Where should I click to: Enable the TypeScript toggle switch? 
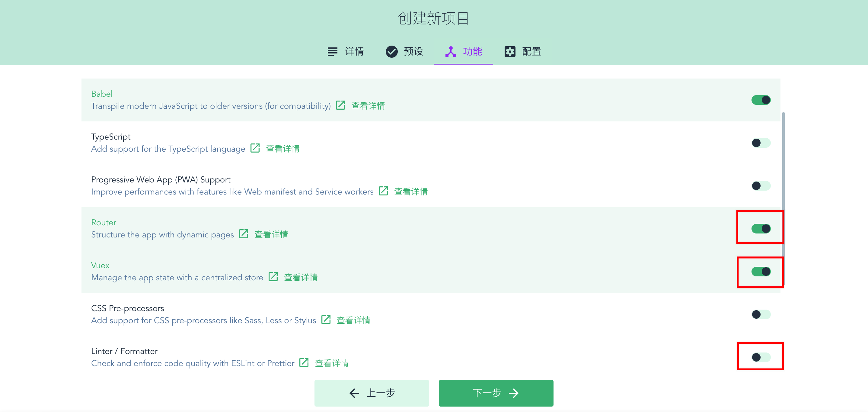pyautogui.click(x=761, y=143)
